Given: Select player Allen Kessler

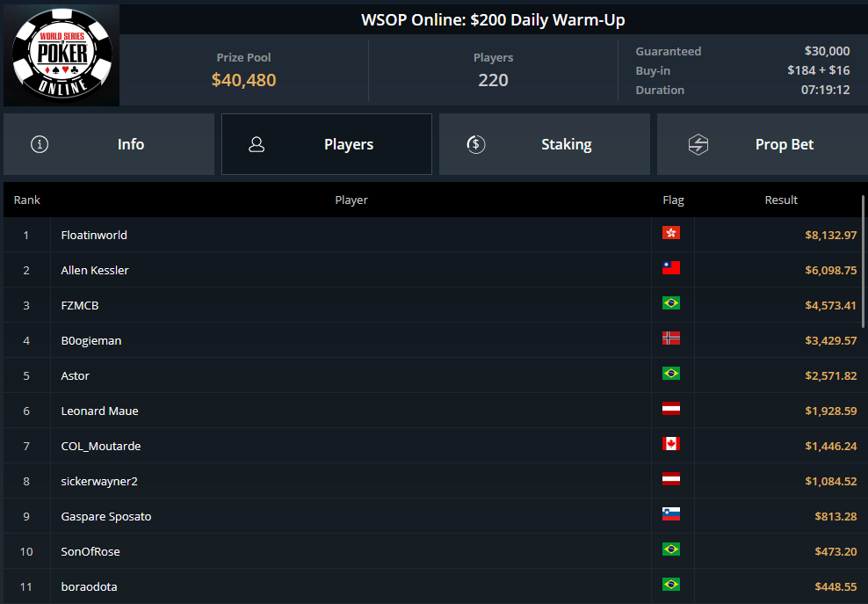Looking at the screenshot, I should (x=95, y=271).
